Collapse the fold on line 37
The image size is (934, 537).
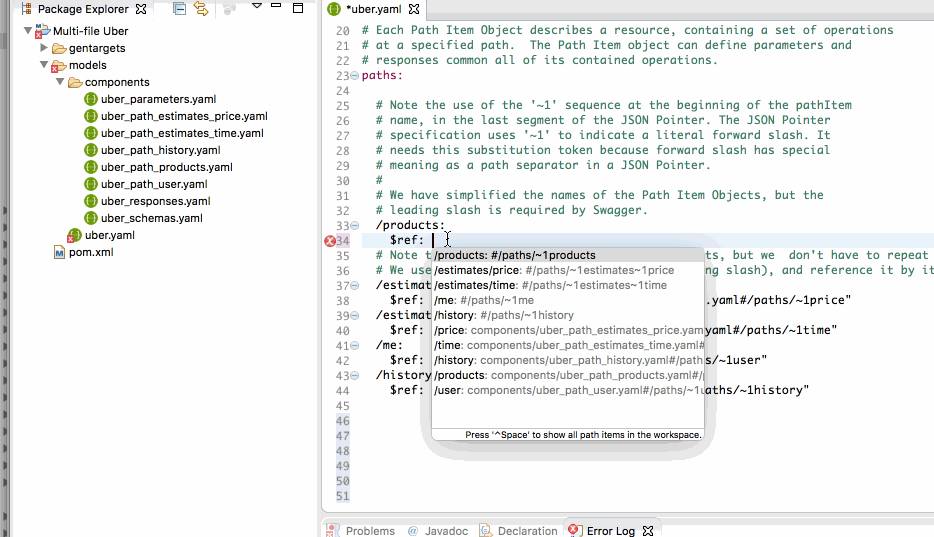pos(354,286)
